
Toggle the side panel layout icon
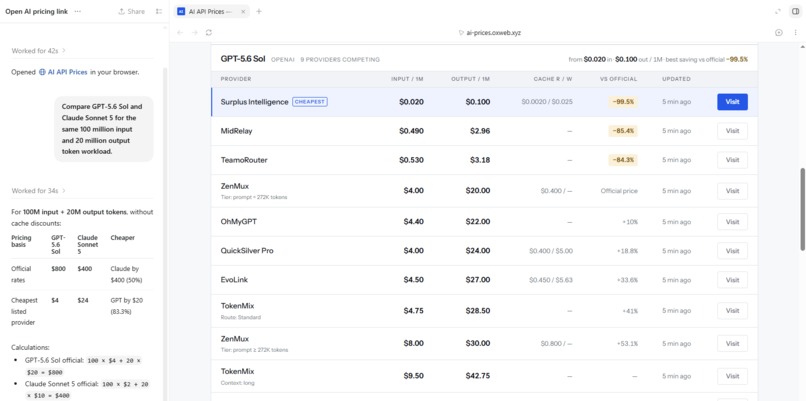pos(795,11)
